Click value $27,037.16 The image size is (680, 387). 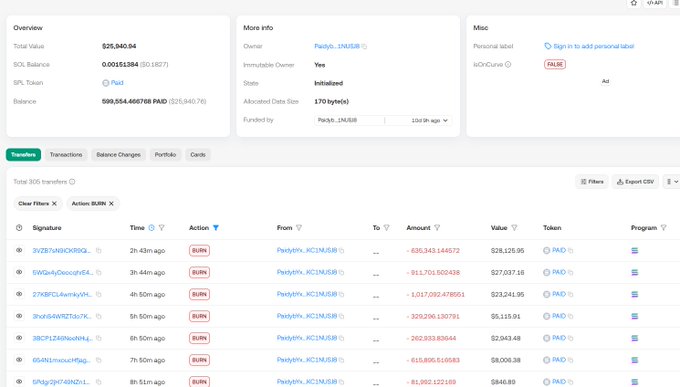pos(507,272)
